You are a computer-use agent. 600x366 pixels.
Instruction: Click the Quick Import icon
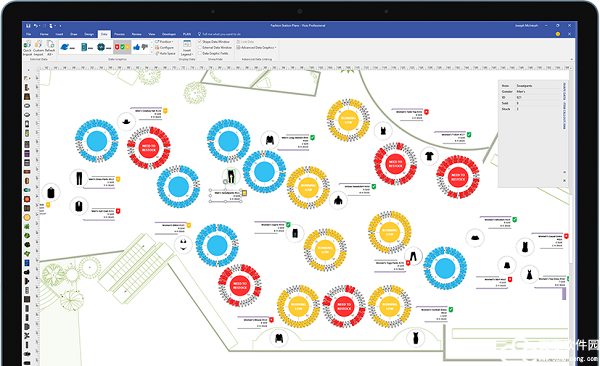coord(27,45)
